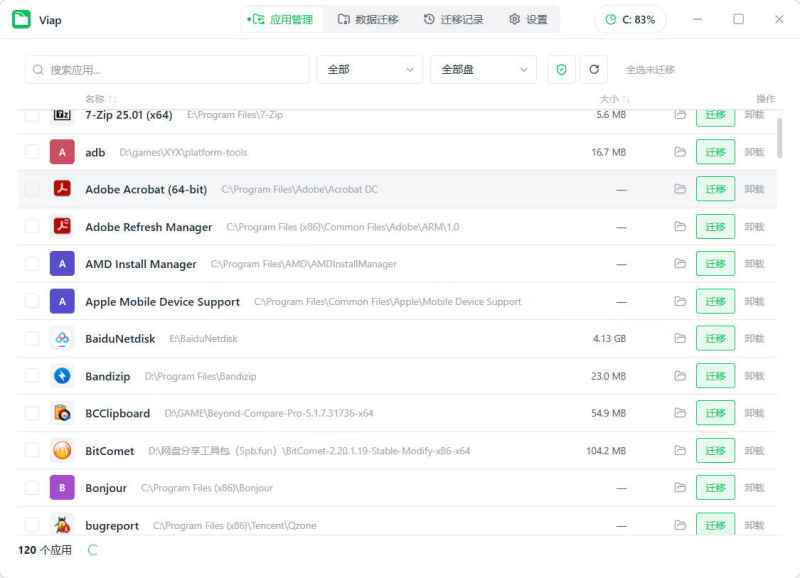Check the Adobe Refresh Manager row
Image resolution: width=800 pixels, height=578 pixels.
32,227
